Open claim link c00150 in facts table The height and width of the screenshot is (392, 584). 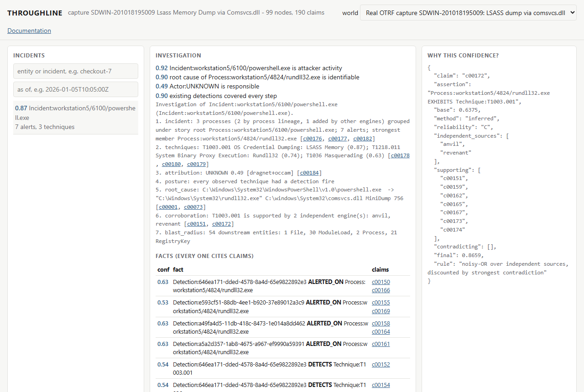click(381, 282)
